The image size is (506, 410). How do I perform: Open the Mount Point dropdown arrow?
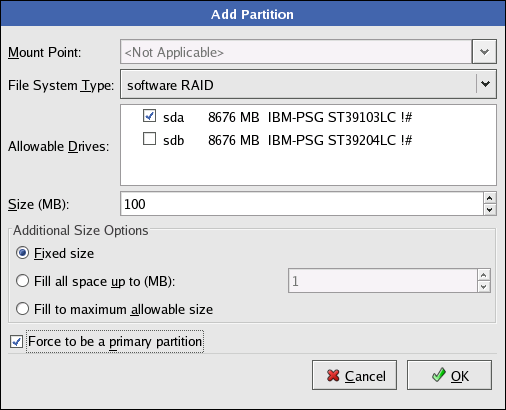coord(484,52)
